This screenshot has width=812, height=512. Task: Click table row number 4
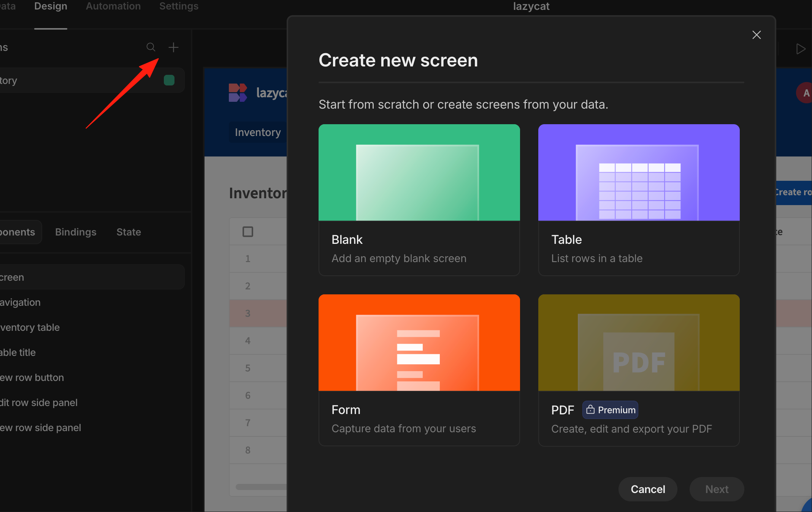pyautogui.click(x=248, y=341)
